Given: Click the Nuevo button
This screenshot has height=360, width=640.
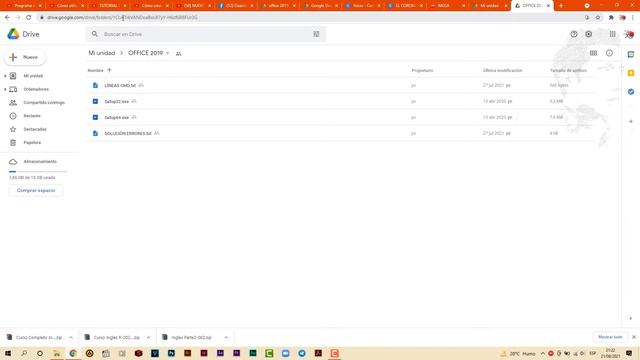Looking at the screenshot, I should click(x=25, y=57).
